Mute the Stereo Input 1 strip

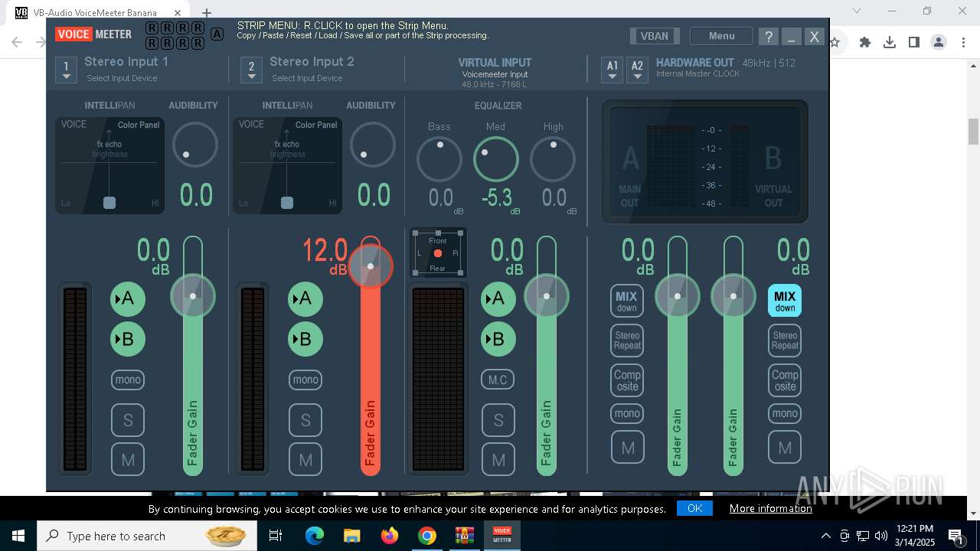[x=128, y=460]
